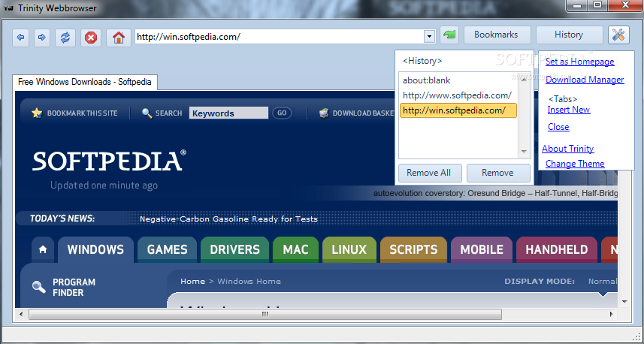Open the homepage with the house icon

tap(119, 38)
